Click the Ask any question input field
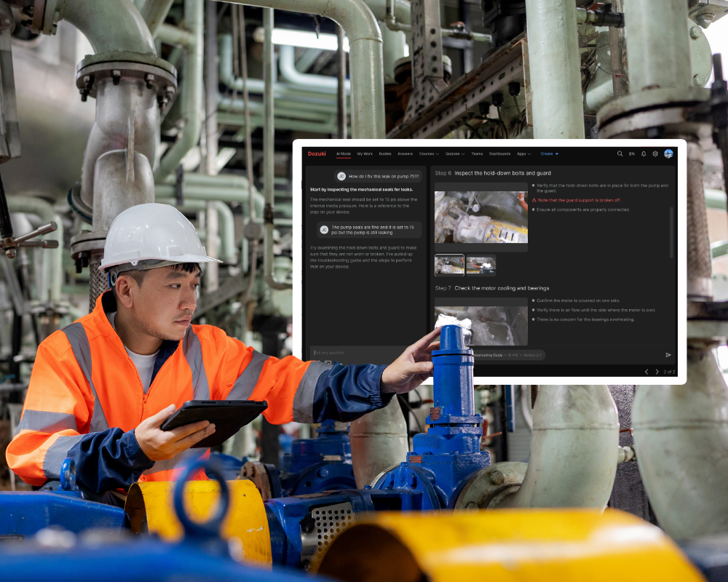 click(342, 354)
